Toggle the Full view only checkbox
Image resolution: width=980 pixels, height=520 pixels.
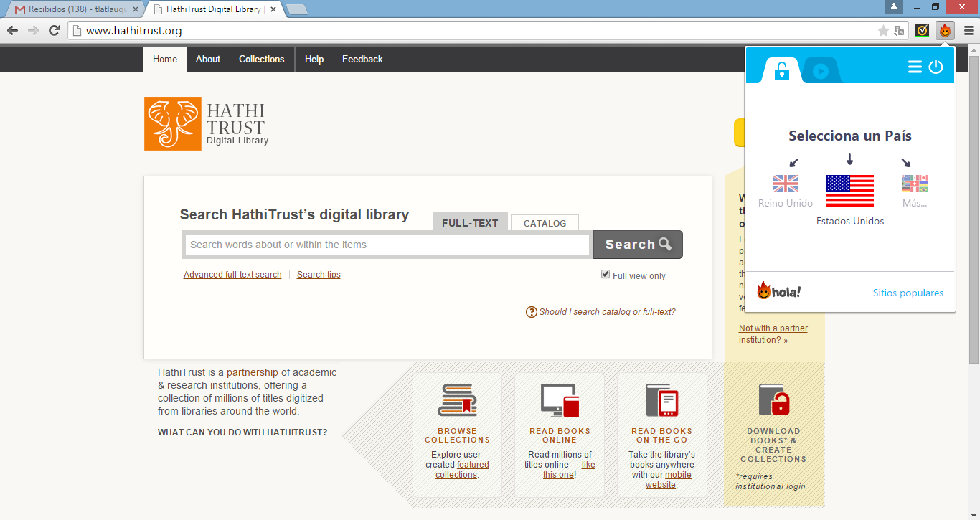pos(606,274)
